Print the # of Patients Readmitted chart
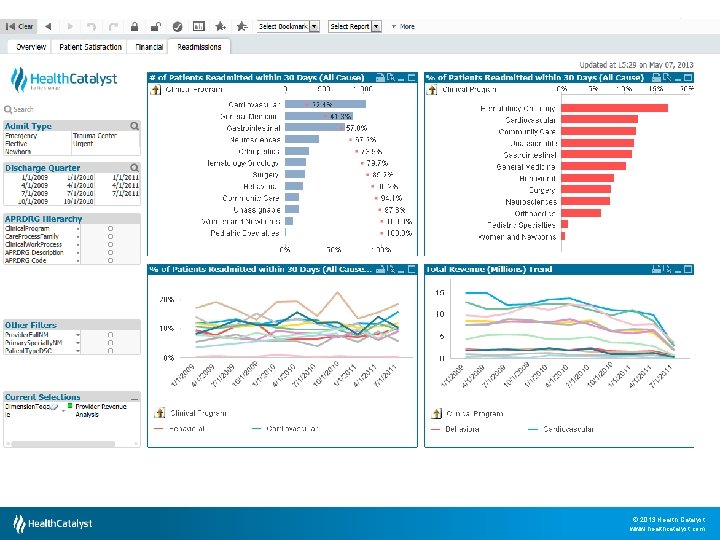 (380, 78)
